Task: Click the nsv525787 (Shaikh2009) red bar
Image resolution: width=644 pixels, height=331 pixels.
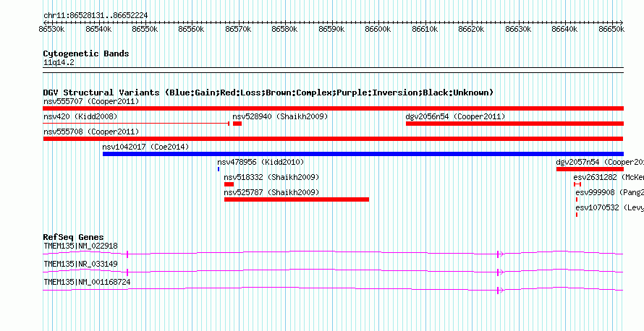Action: coord(297,199)
